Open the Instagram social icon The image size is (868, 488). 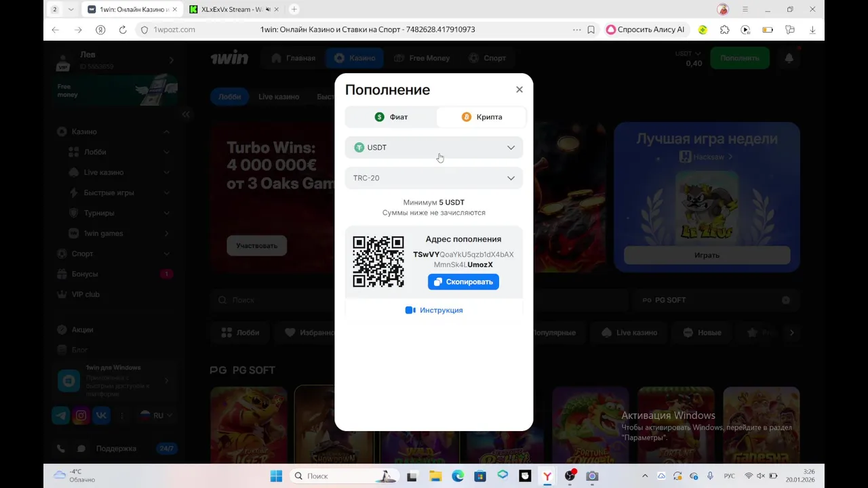click(x=81, y=415)
